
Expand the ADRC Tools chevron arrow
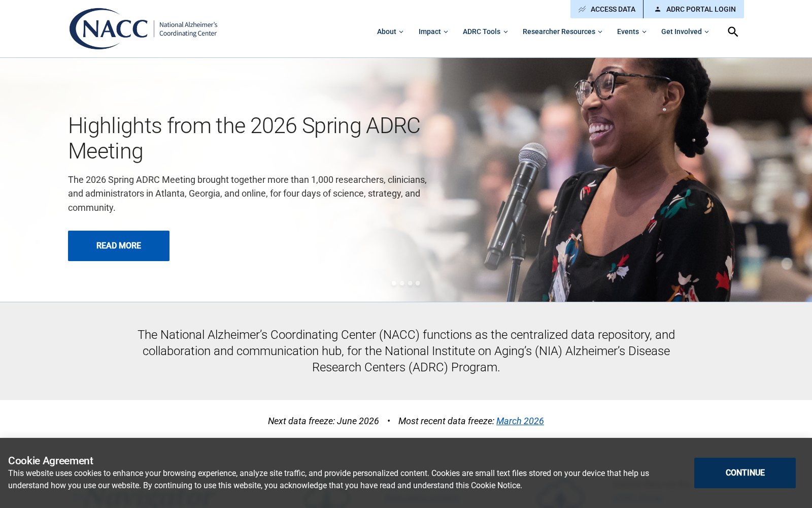[x=505, y=32]
